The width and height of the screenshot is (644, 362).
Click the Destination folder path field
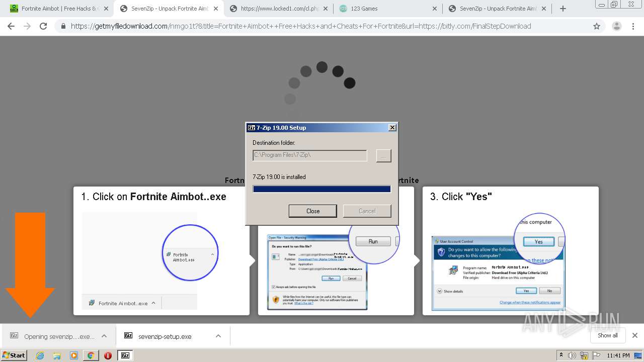click(310, 155)
